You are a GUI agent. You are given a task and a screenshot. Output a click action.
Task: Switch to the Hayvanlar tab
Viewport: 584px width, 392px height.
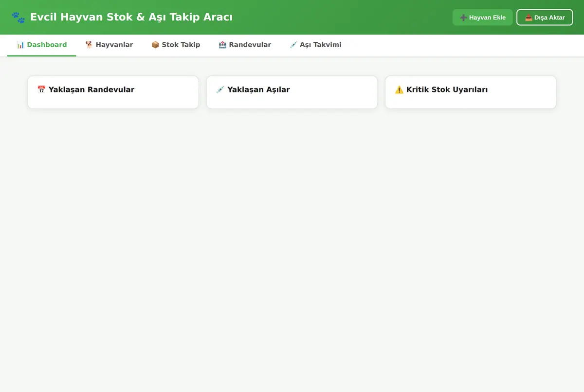109,45
